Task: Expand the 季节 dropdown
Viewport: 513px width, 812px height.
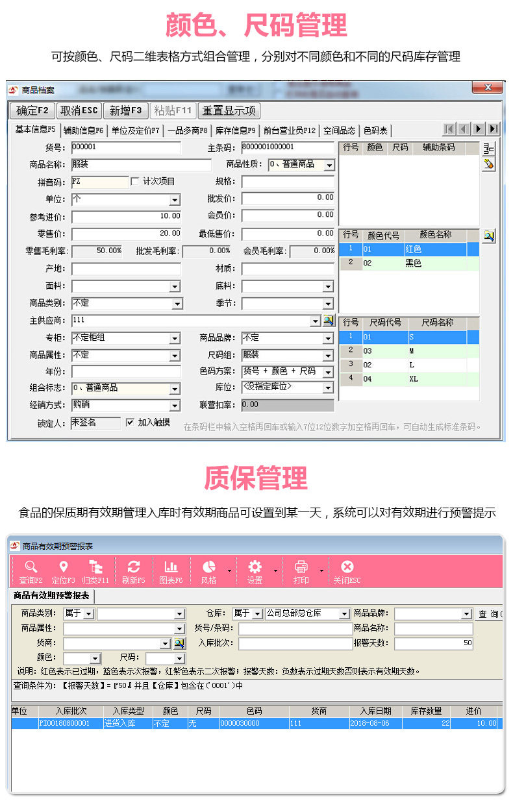Action: [329, 304]
